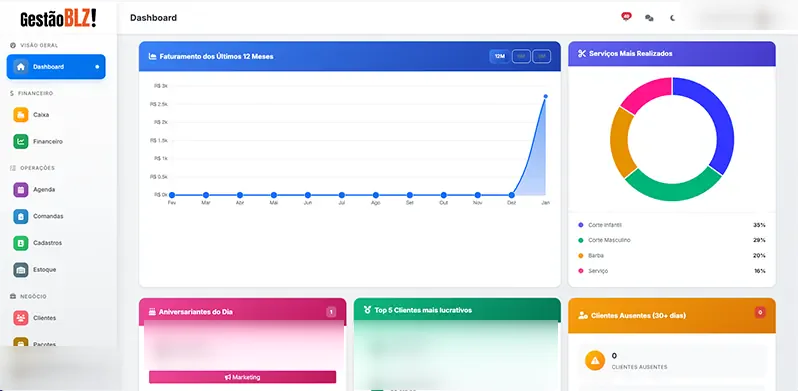The width and height of the screenshot is (798, 391).
Task: Open the Clientes people icon
Action: 21,318
